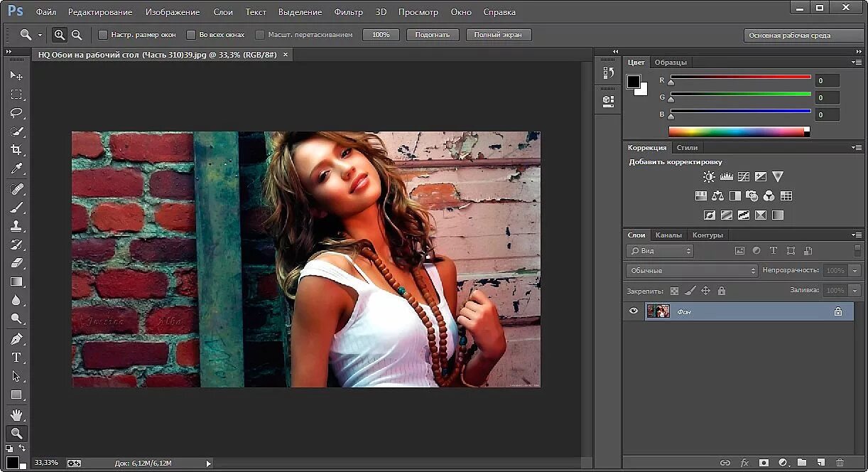The image size is (868, 472).
Task: Select the Spot Healing Brush tool
Action: point(16,188)
